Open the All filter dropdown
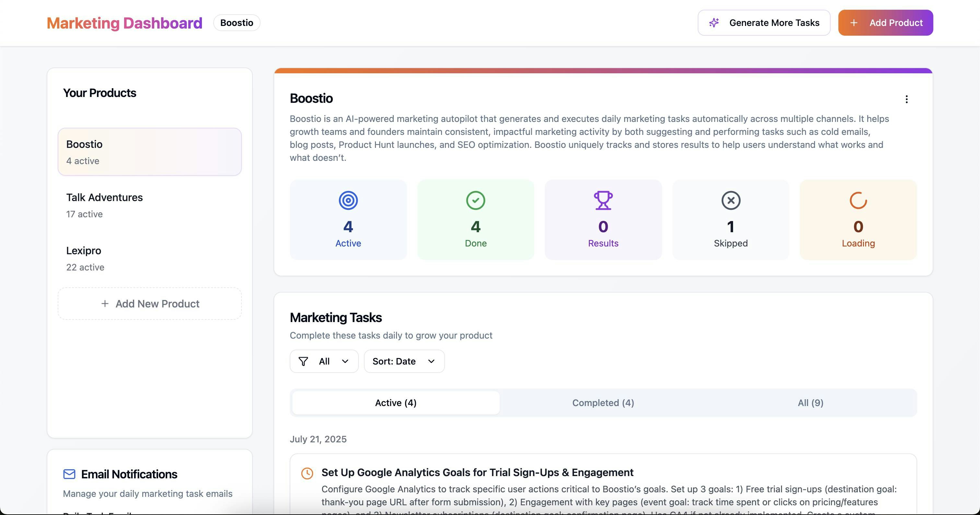 click(x=324, y=361)
